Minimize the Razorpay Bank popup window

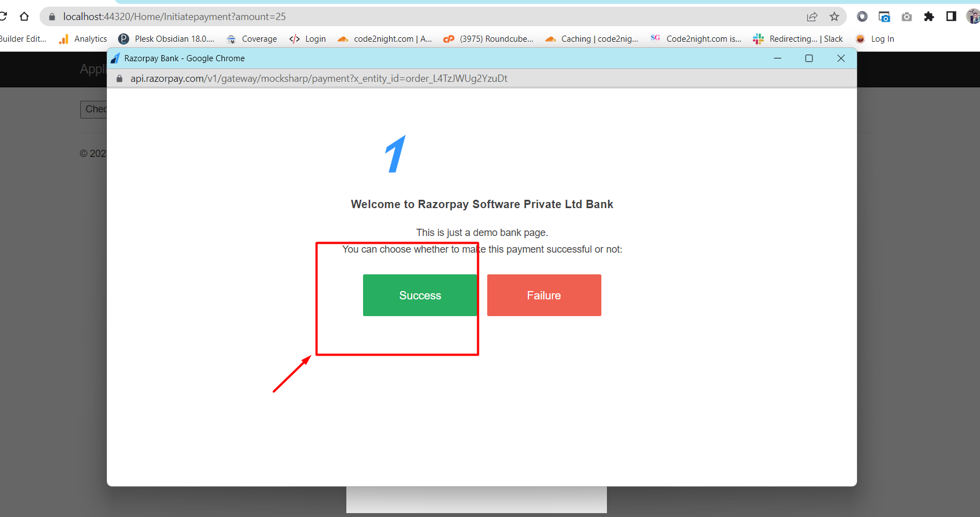point(777,58)
